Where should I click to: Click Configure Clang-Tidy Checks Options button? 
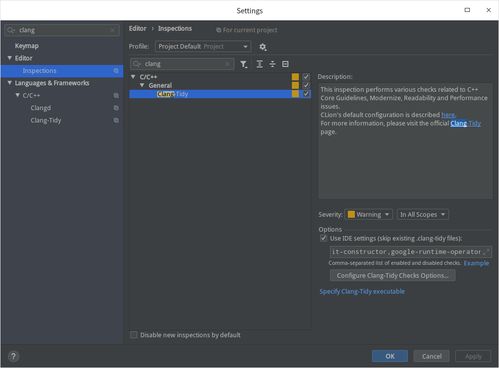coord(392,276)
